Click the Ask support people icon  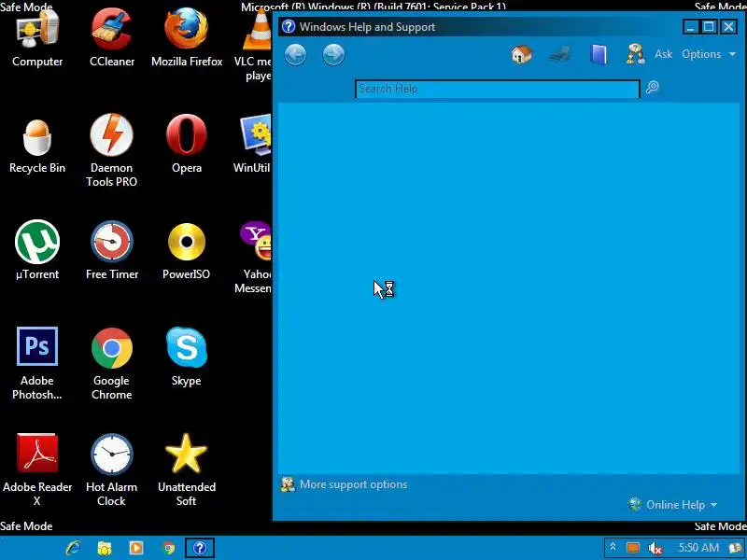[x=635, y=54]
